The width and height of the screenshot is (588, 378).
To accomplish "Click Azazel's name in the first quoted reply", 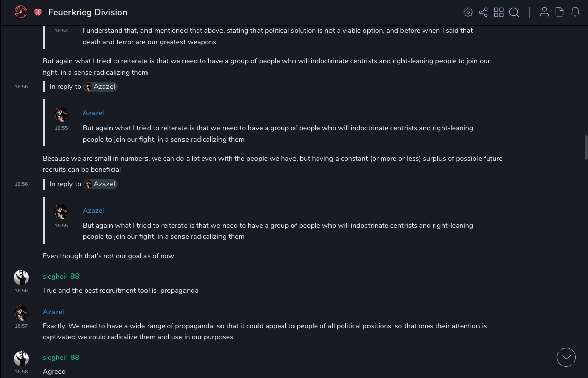I will pos(93,113).
